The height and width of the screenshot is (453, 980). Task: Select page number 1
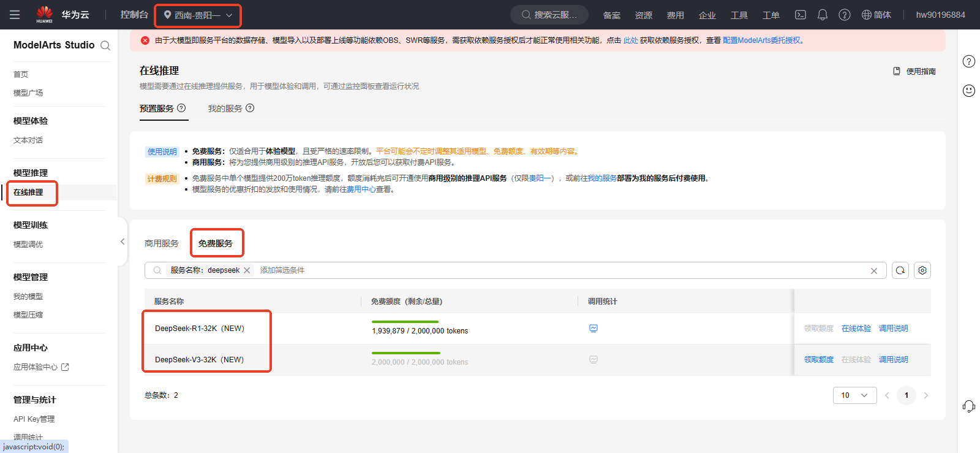tap(907, 395)
